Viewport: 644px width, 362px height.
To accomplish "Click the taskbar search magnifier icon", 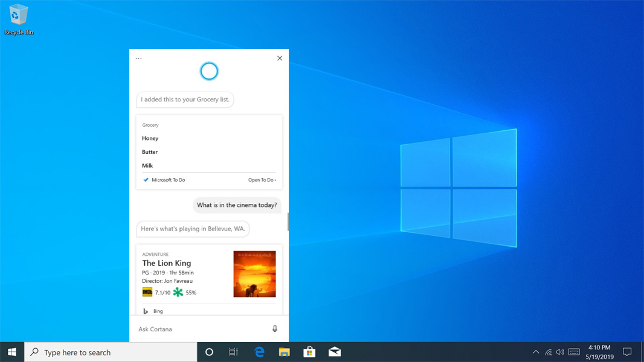I will pyautogui.click(x=35, y=352).
